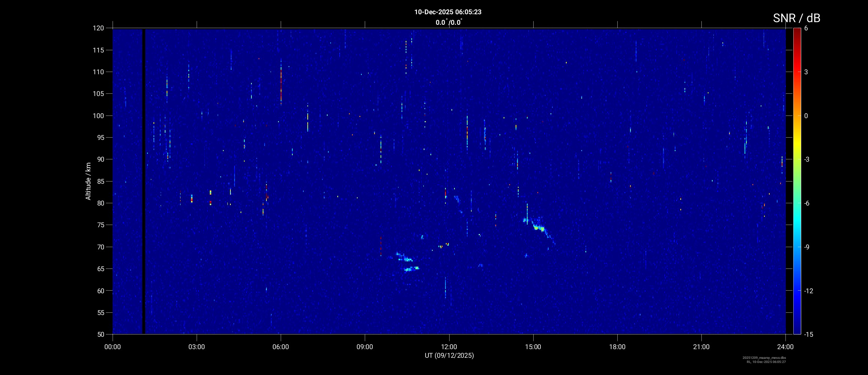This screenshot has height=375, width=868.
Task: Click the UT (09/12/2025) axis label
Action: pos(449,355)
